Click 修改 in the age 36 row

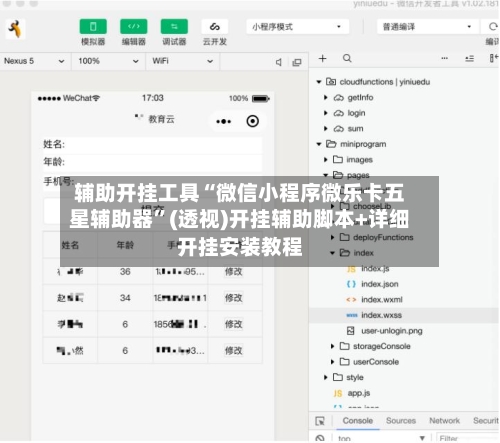234,272
